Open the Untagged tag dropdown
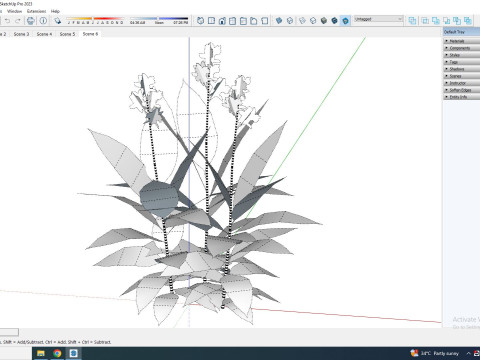 [x=378, y=19]
